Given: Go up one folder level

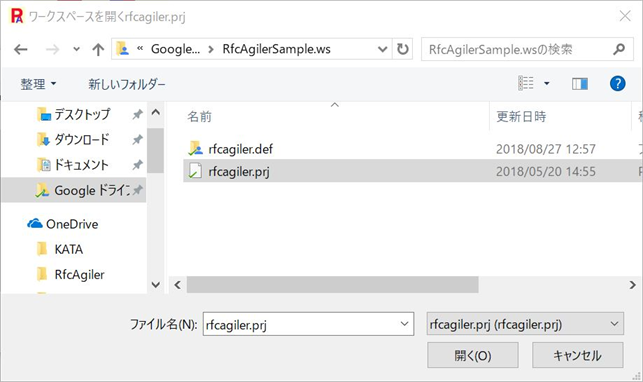Looking at the screenshot, I should [x=98, y=50].
